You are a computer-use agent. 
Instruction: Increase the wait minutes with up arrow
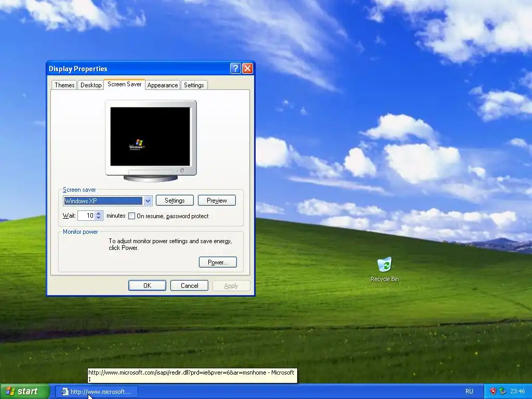tap(99, 214)
